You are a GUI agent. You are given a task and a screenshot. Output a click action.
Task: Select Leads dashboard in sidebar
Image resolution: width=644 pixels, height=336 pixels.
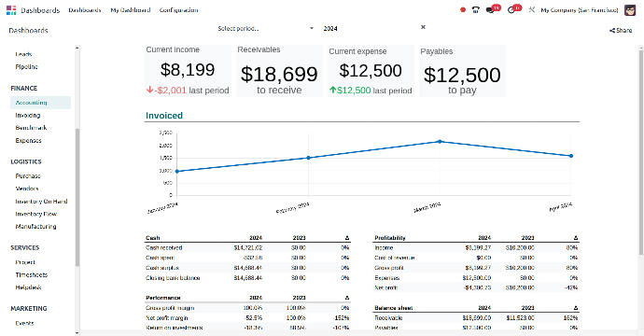23,54
